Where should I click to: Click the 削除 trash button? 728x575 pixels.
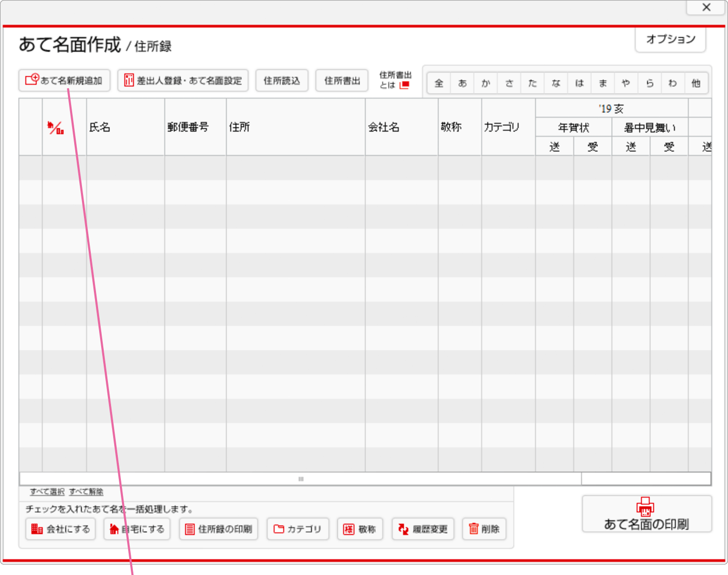point(484,529)
